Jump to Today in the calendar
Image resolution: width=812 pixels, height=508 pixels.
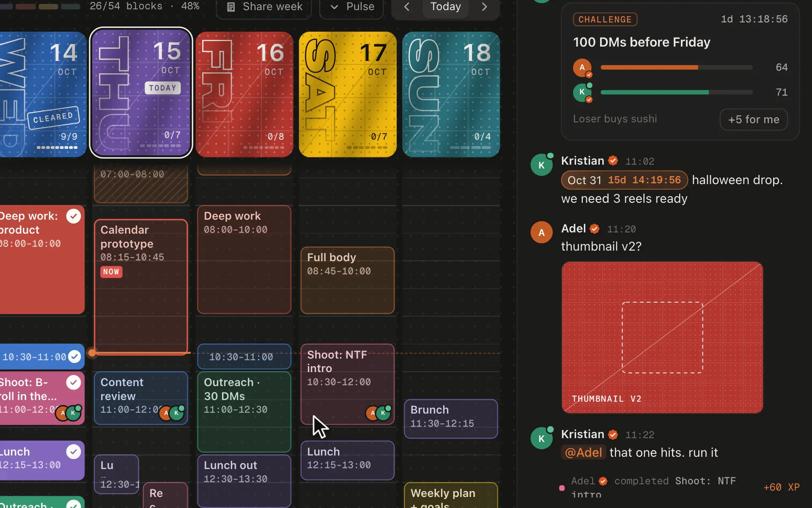(445, 7)
